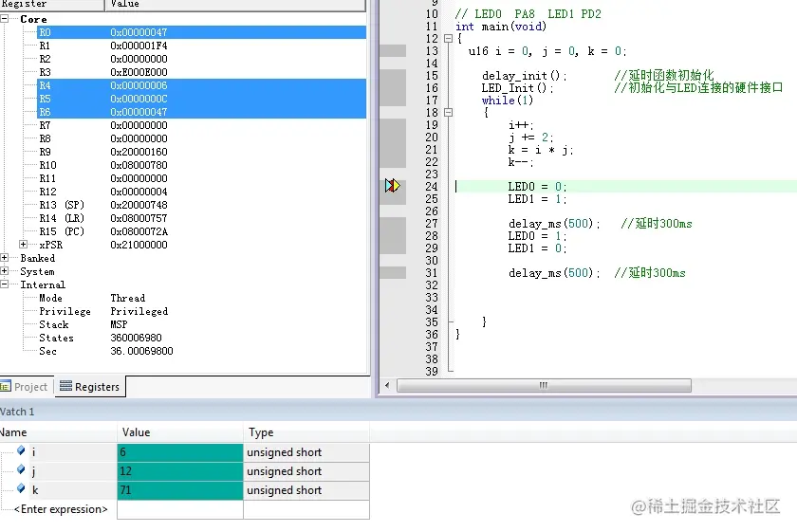Select register R15 (PC) row

point(202,231)
